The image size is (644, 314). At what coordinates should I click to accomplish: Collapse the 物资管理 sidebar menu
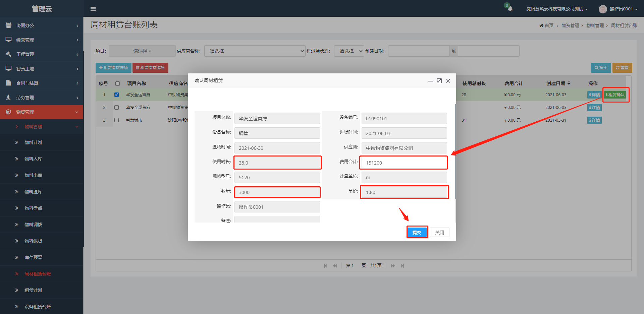coord(42,112)
